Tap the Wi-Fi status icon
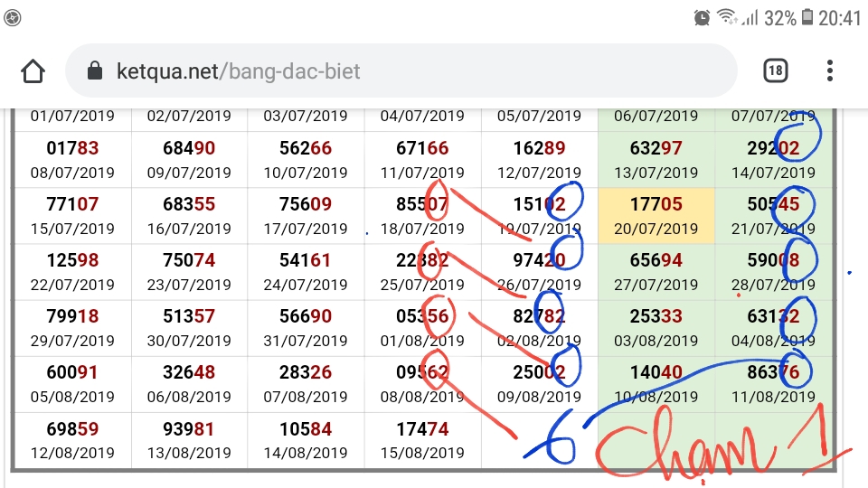Image resolution: width=868 pixels, height=488 pixels. coord(727,17)
